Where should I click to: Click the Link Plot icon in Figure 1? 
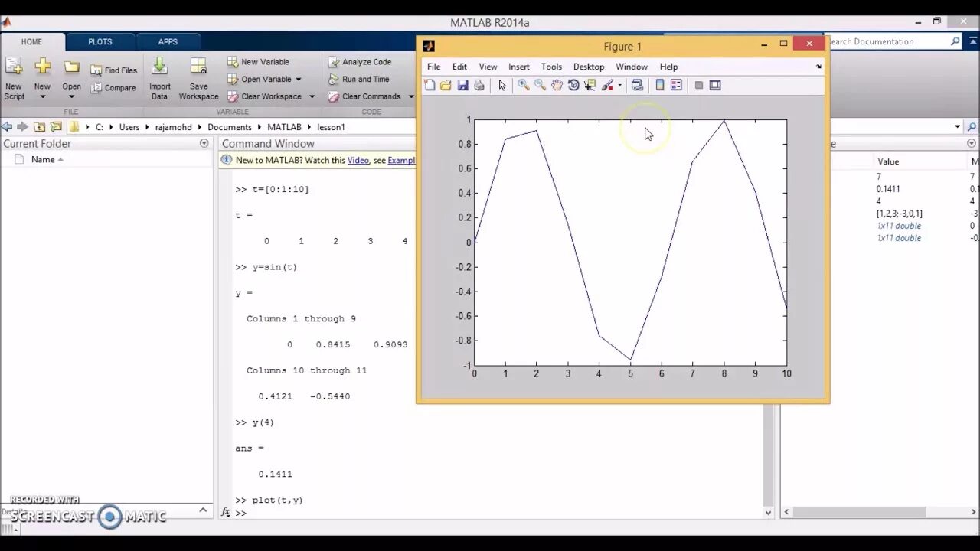coord(637,85)
